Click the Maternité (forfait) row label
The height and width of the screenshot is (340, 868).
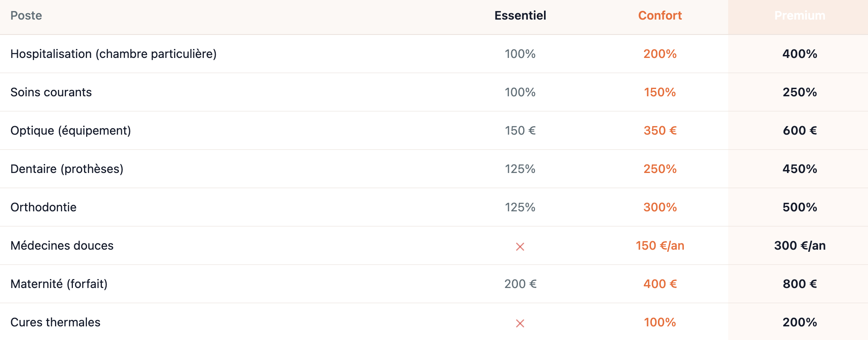point(59,284)
